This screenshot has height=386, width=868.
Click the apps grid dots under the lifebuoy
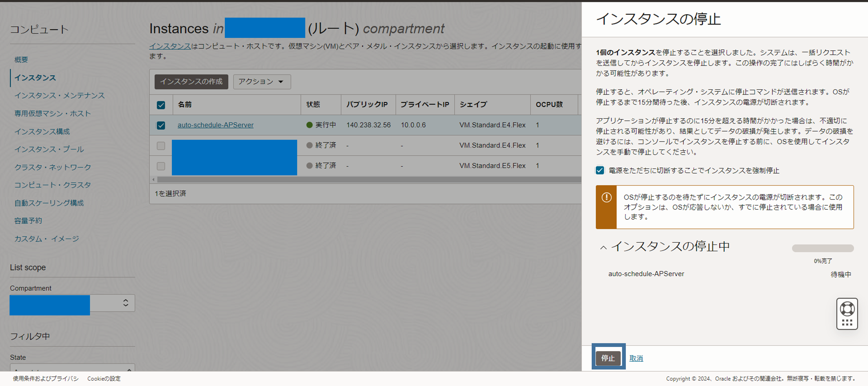pos(847,323)
